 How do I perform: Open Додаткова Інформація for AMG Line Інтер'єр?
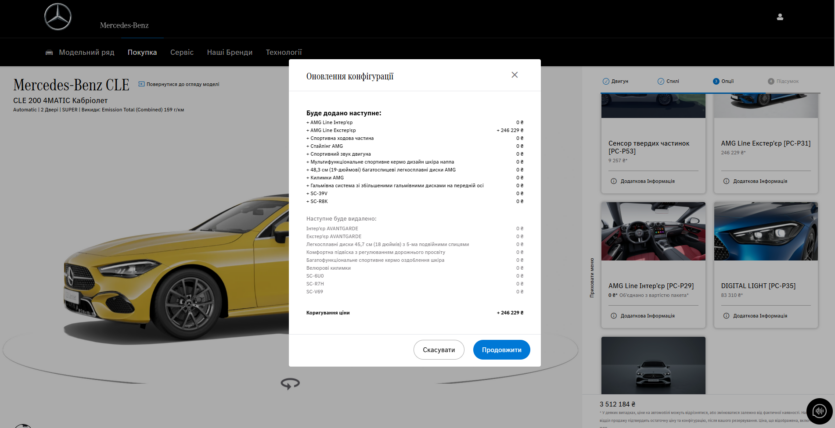pyautogui.click(x=648, y=316)
